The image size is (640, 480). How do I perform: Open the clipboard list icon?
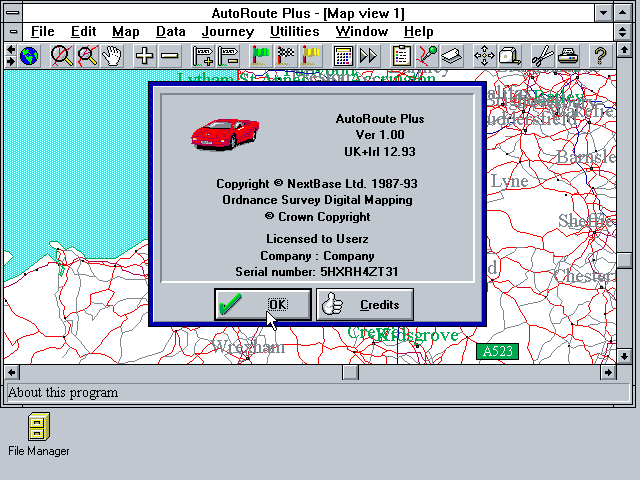(401, 56)
